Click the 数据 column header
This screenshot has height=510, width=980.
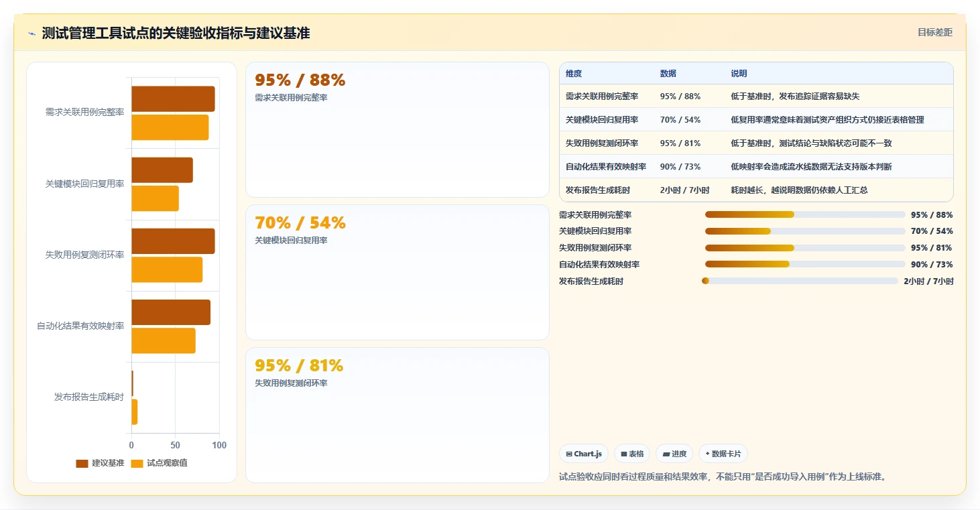[x=668, y=74]
